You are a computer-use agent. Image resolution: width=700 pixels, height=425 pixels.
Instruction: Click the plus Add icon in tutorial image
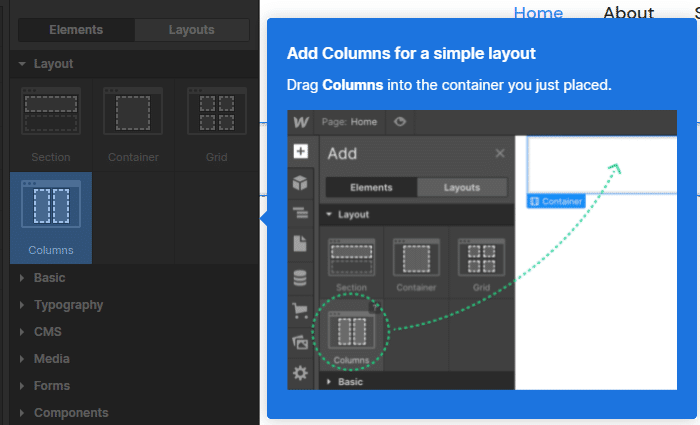300,153
